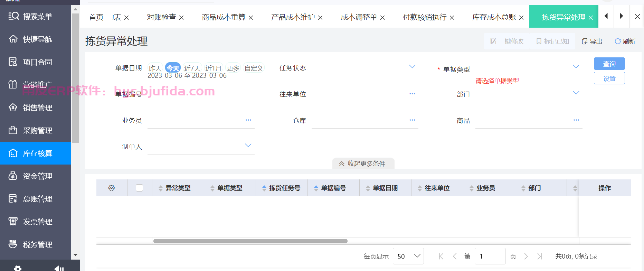The height and width of the screenshot is (271, 644).
Task: Open 库存核算 warehouse icon
Action: pyautogui.click(x=13, y=153)
